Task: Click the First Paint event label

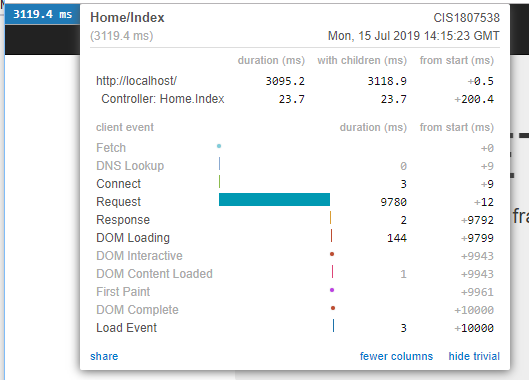Action: click(x=123, y=292)
